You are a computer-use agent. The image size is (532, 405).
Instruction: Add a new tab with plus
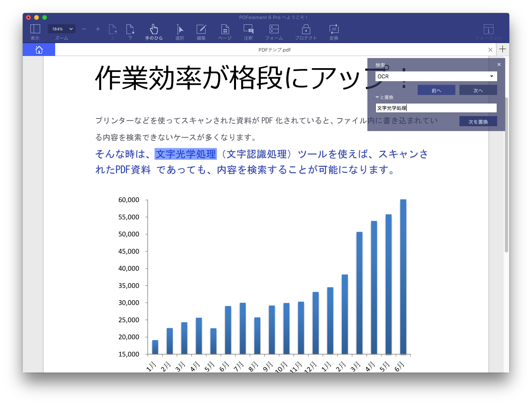click(503, 49)
